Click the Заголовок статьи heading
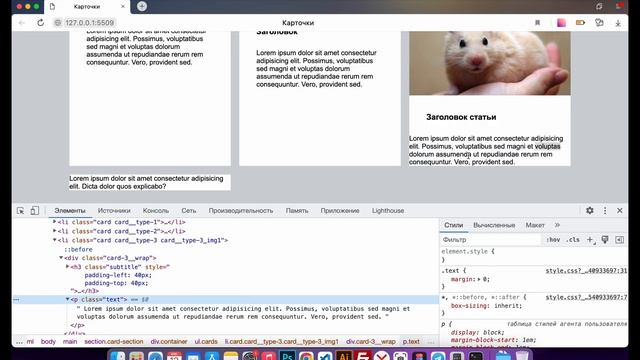Screen dimensions: 640x360 coord(461,117)
